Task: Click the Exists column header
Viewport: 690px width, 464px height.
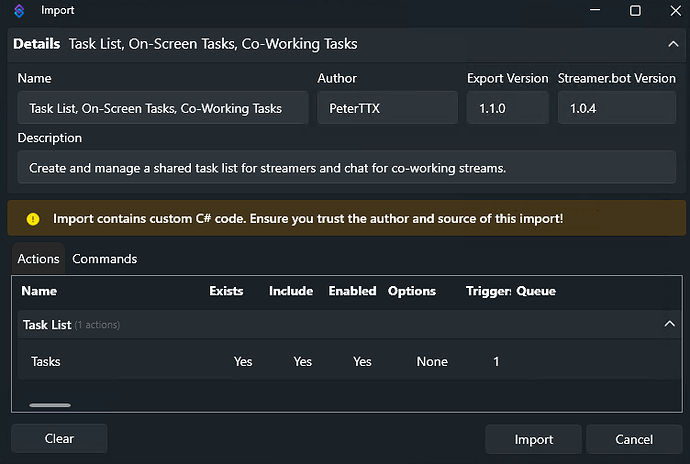Action: [x=226, y=291]
